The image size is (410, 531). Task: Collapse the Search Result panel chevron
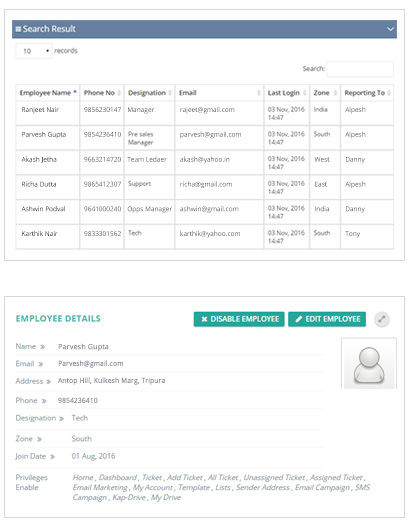tap(390, 29)
